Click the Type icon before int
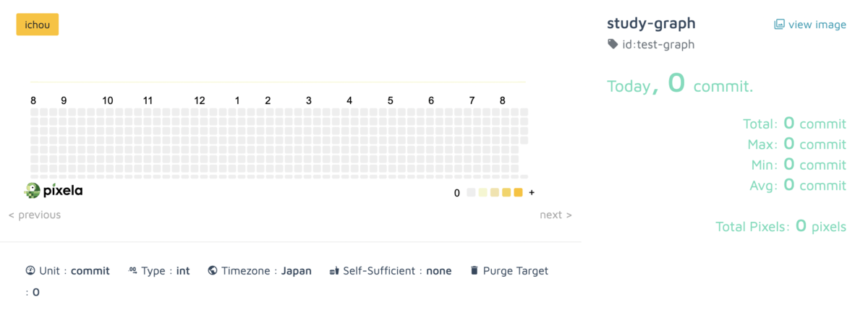This screenshot has height=310, width=868. [x=132, y=271]
